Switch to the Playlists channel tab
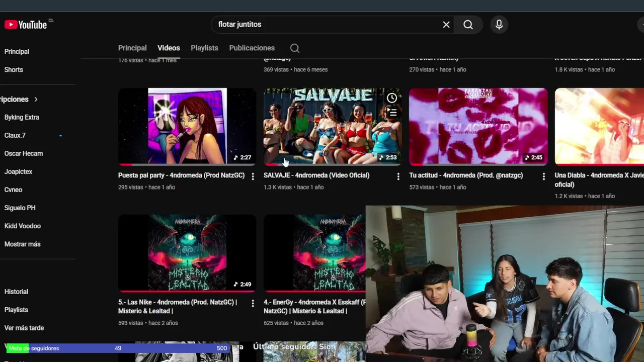 pos(204,48)
